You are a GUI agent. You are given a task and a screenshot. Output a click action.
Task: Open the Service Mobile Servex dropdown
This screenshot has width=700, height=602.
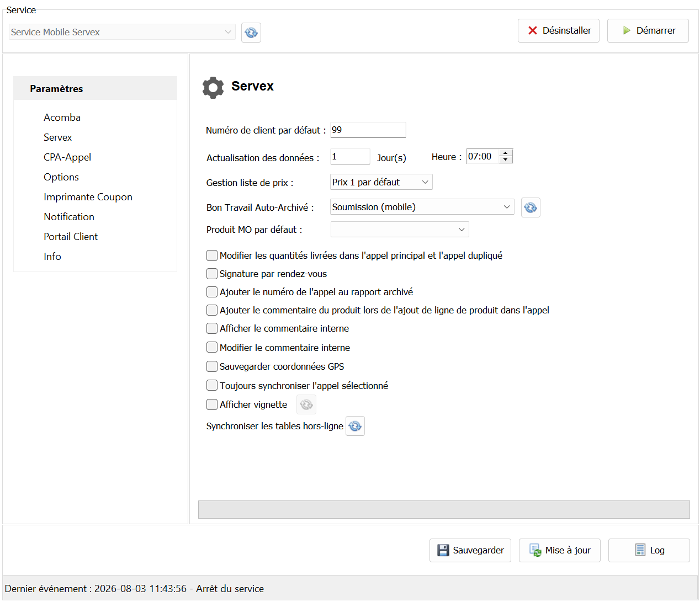coord(122,32)
